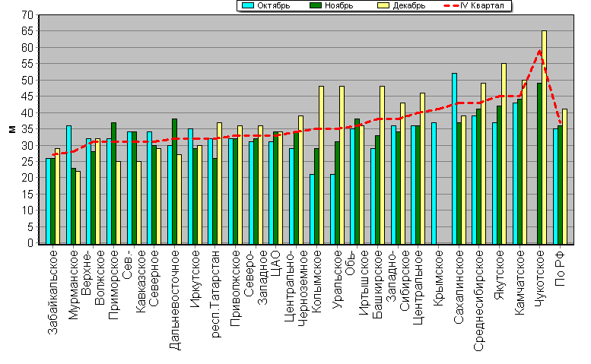Image resolution: width=591 pixels, height=364 pixels.
Task: Click the '50' y-axis value
Action: 27,81
